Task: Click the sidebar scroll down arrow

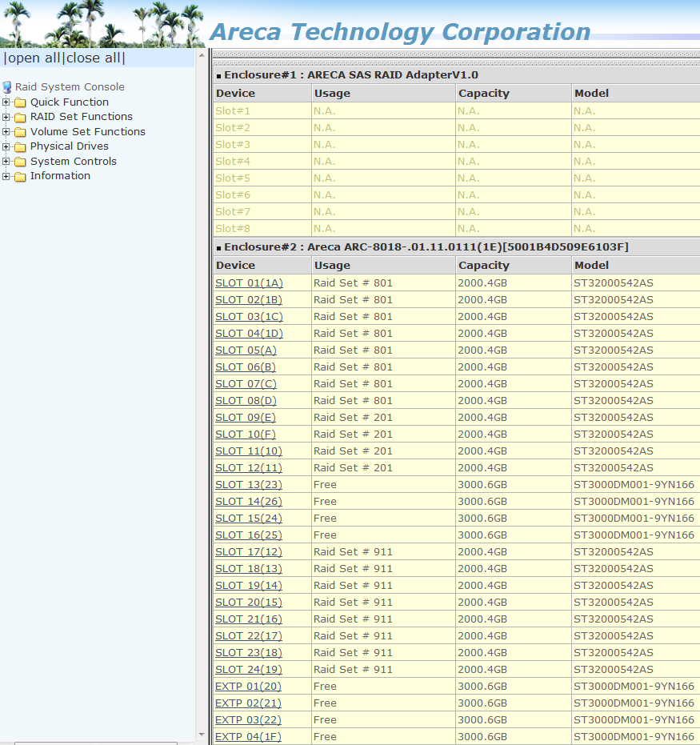Action: coord(201,734)
